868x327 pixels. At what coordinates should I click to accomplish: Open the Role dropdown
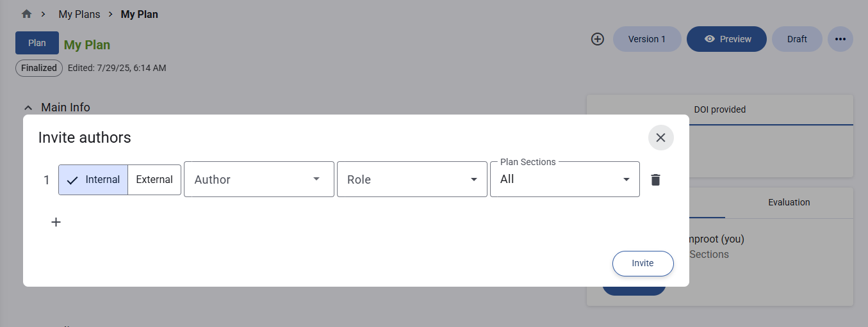click(412, 180)
